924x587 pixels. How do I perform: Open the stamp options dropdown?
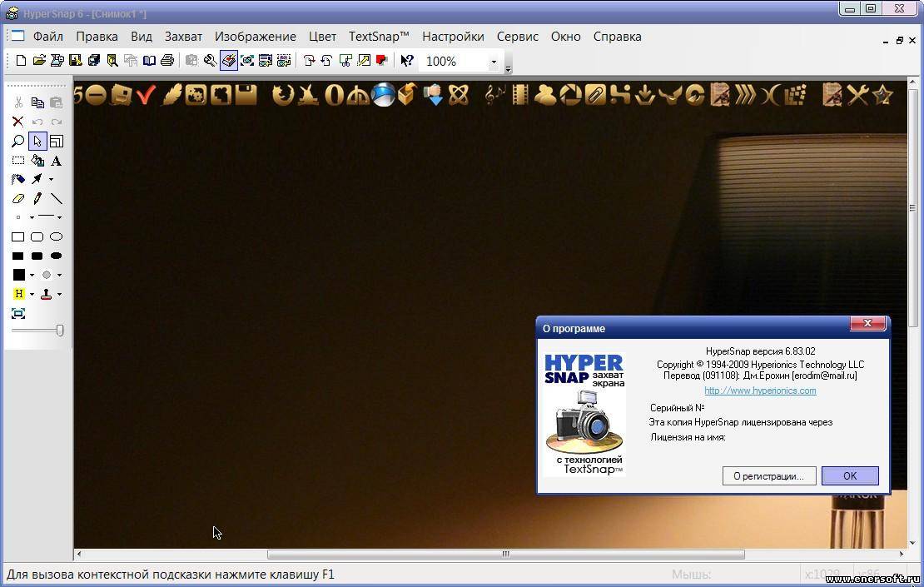pos(59,294)
